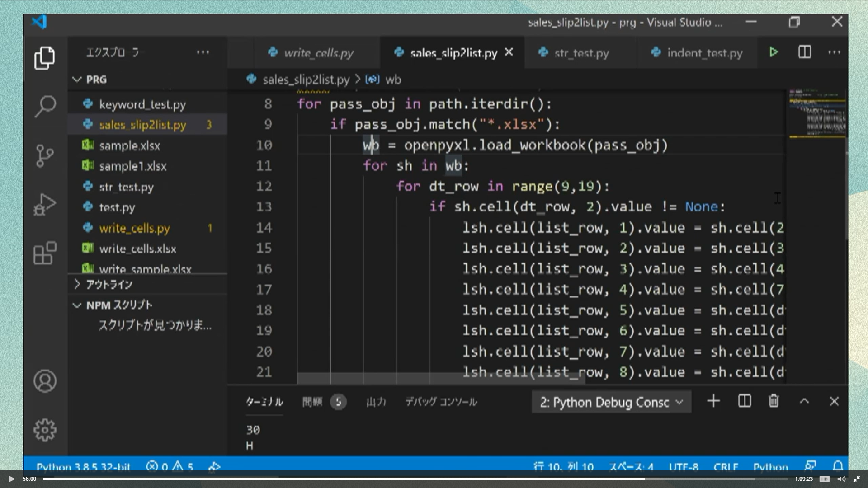Open the Accounts menu icon
The width and height of the screenshot is (868, 488).
[x=44, y=381]
